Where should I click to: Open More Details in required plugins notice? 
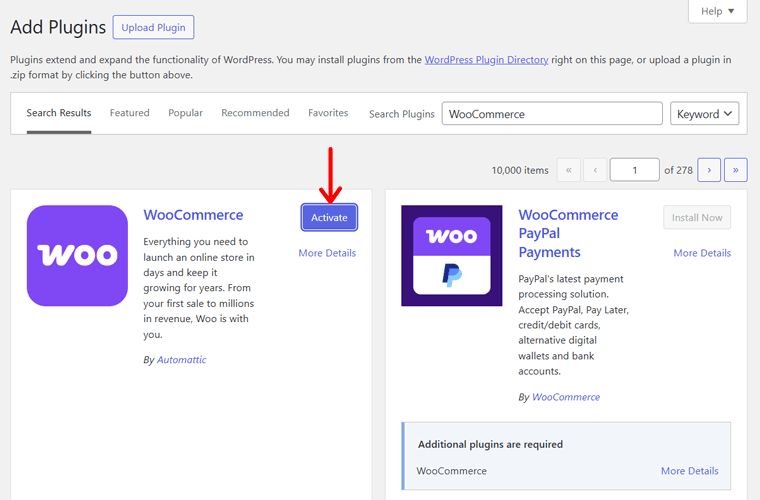click(689, 471)
